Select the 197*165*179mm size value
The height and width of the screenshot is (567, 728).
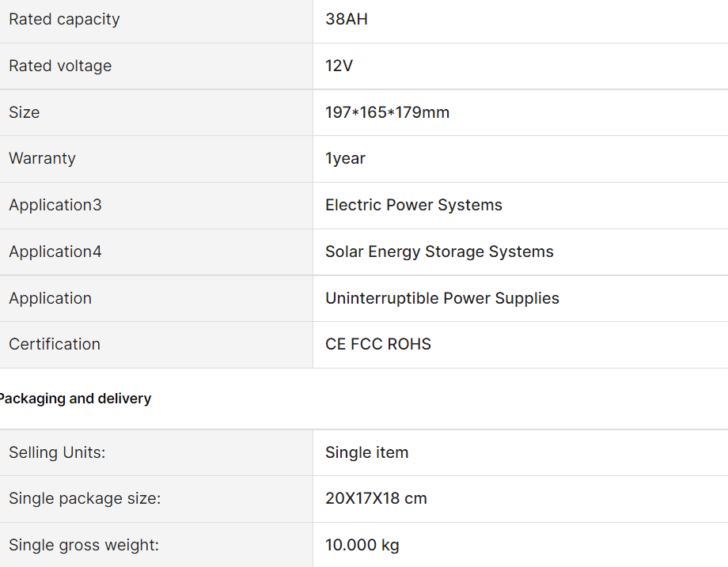pos(387,113)
